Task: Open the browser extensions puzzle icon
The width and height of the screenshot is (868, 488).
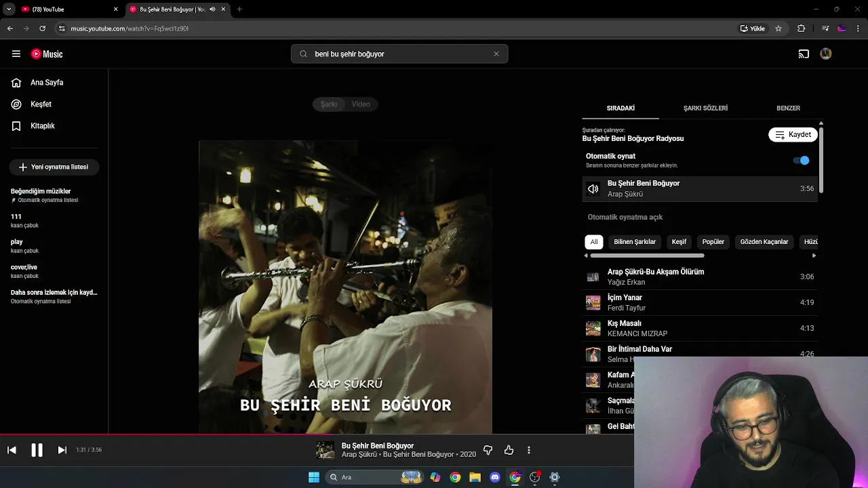Action: tap(801, 28)
